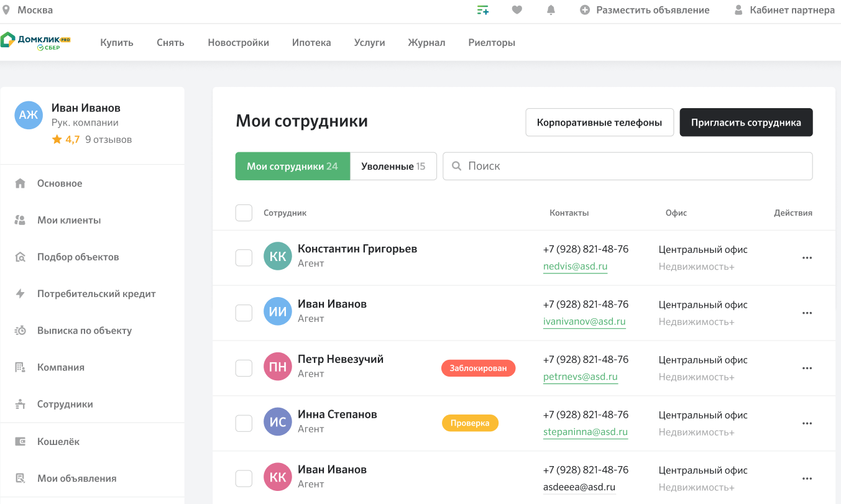Open Кабинет партнера link
Viewport: 841px width, 504px height.
(793, 10)
